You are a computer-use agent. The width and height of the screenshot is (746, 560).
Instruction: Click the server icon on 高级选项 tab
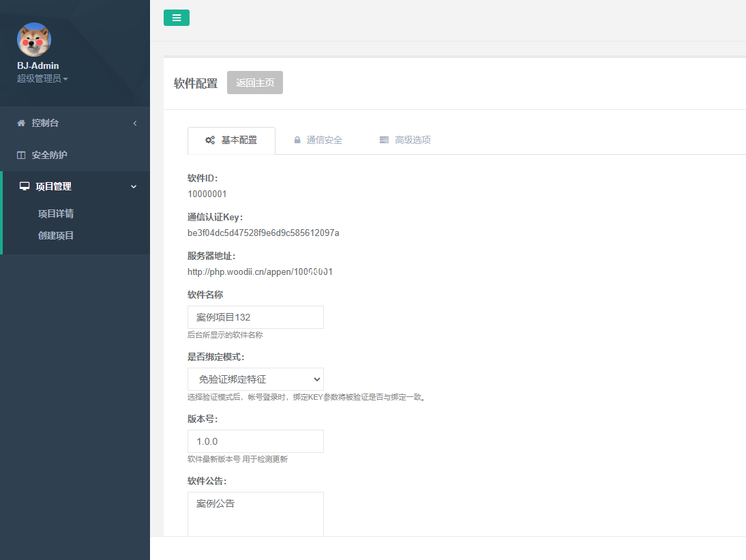(x=384, y=140)
